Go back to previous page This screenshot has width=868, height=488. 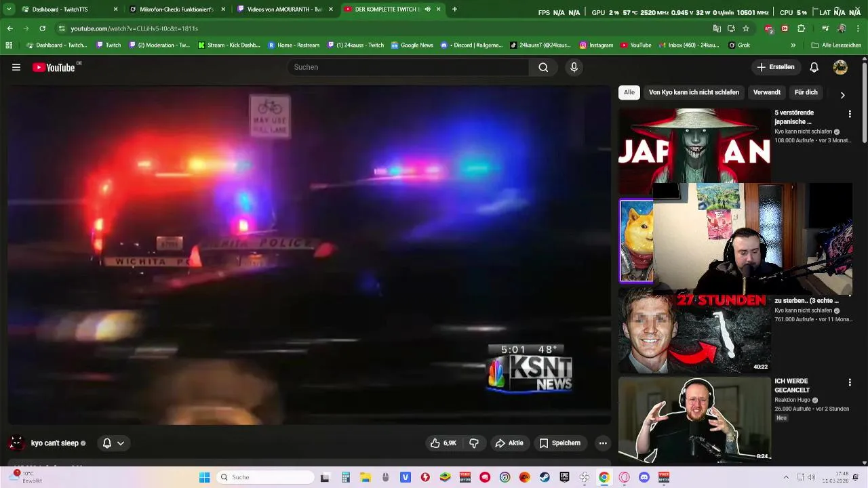(9, 28)
